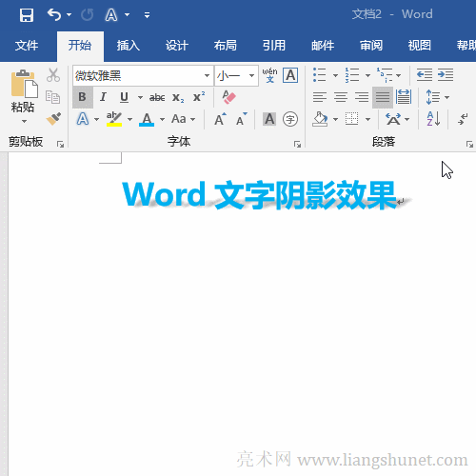
Task: Click distributed alignment icon
Action: pos(404,97)
